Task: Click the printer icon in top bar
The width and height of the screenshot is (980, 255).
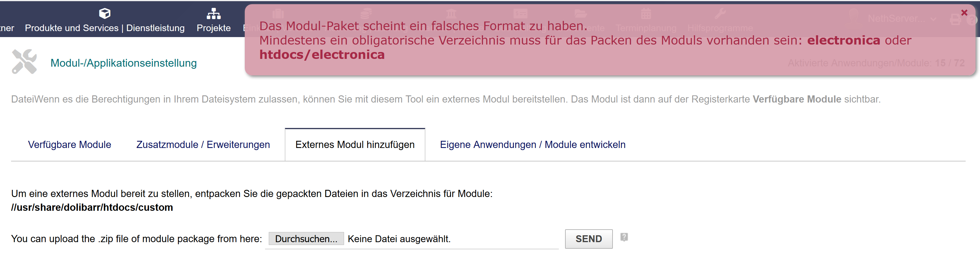Action: click(955, 19)
